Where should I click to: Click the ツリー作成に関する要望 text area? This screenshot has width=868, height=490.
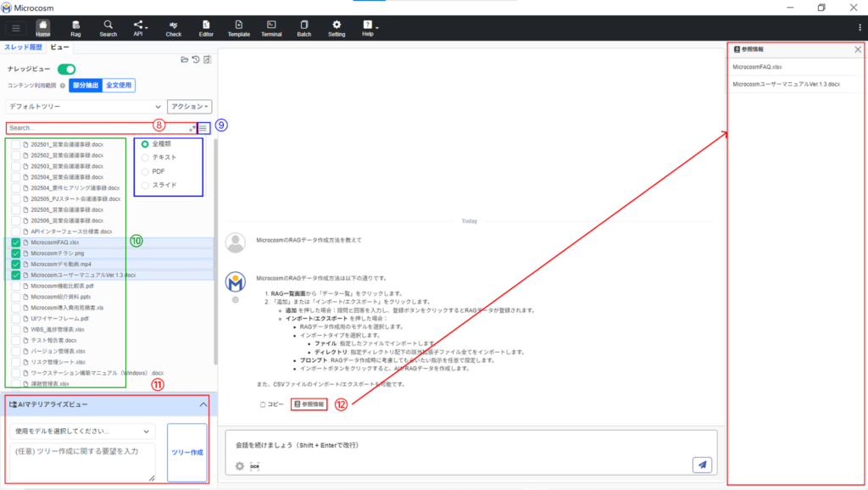(82, 462)
